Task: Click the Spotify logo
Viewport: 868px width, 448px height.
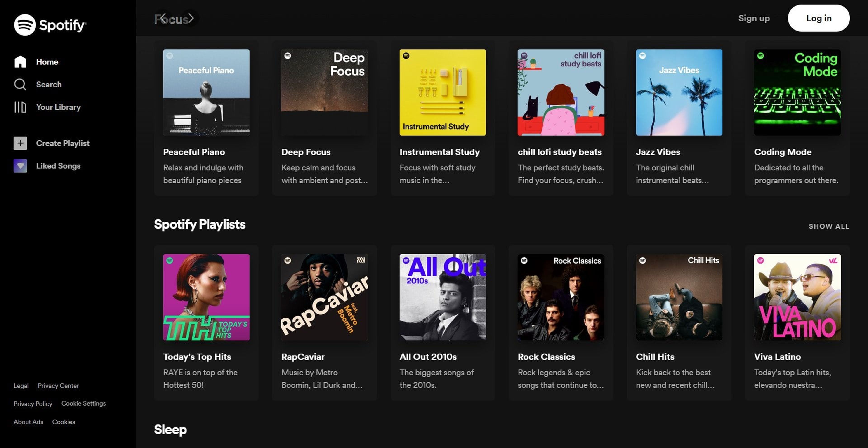Action: tap(50, 25)
